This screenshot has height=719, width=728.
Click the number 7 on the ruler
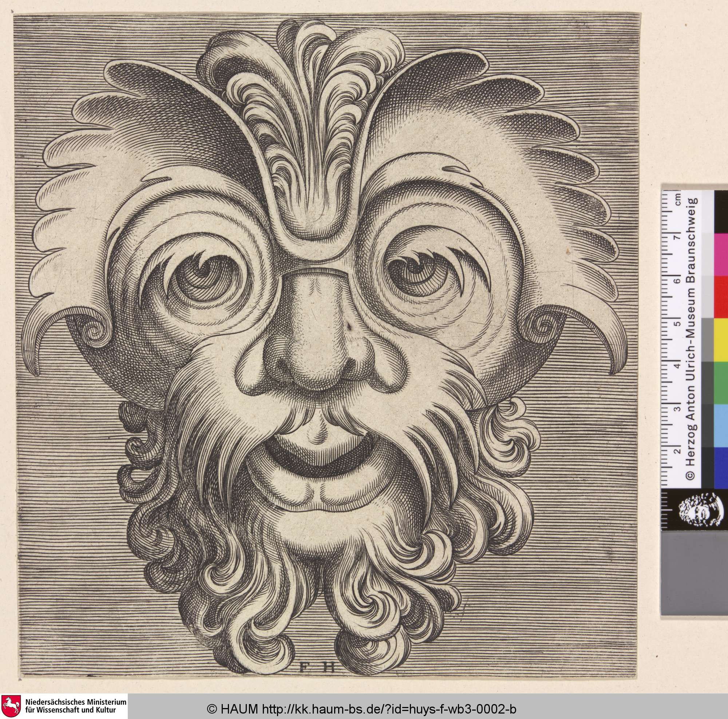pos(677,238)
